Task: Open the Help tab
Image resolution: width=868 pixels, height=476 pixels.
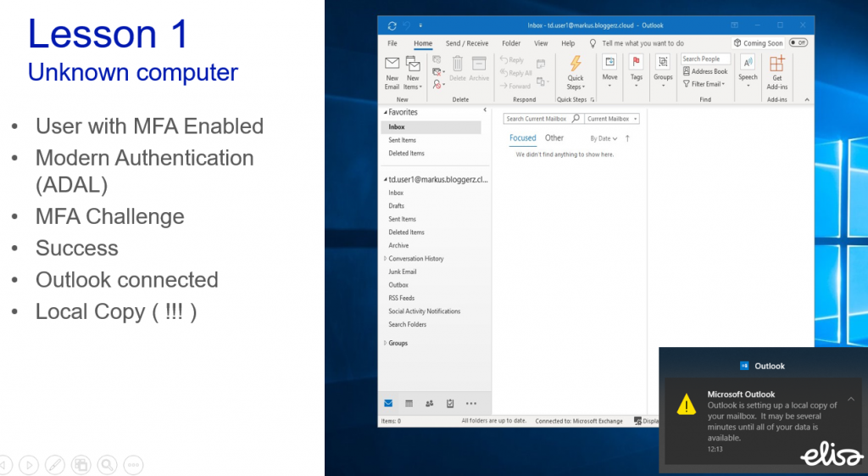Action: [x=568, y=43]
